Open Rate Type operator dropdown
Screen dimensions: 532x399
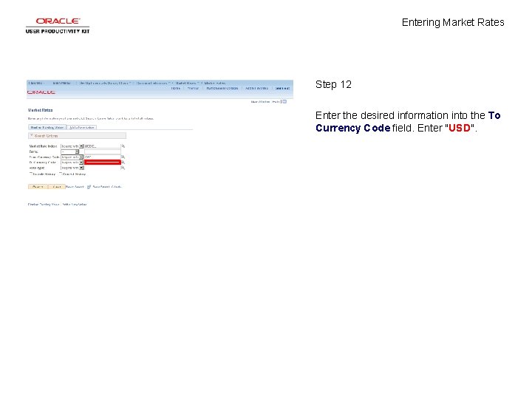click(x=72, y=168)
